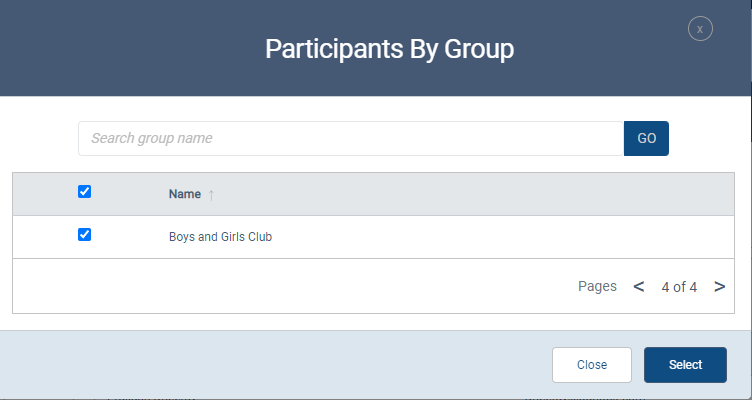Close the dialog using the X icon
The image size is (752, 400).
point(700,29)
